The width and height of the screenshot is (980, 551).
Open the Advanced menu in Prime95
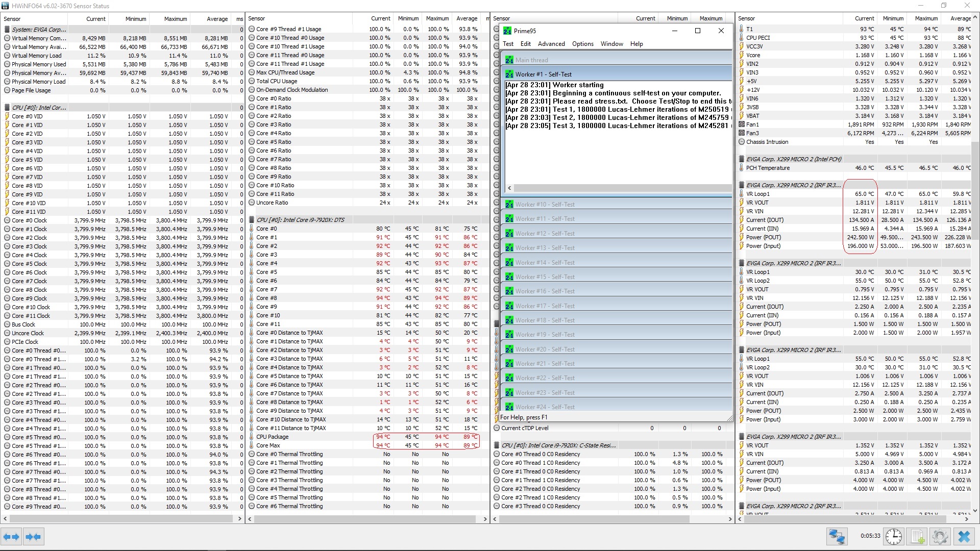click(551, 44)
